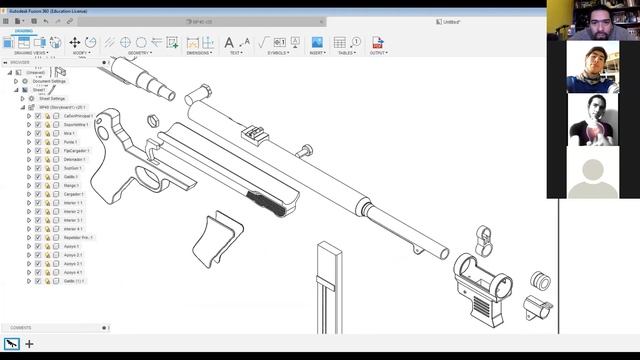Click the Redo arrow

pos(58,21)
